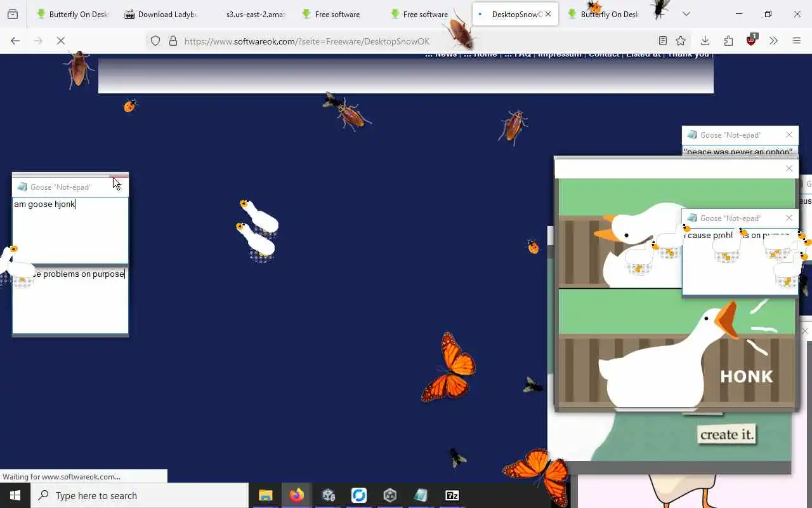Click the address bar URL

pos(307,41)
